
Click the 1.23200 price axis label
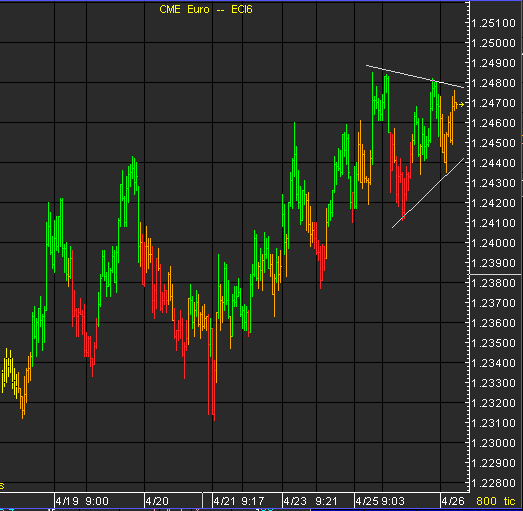coord(494,404)
